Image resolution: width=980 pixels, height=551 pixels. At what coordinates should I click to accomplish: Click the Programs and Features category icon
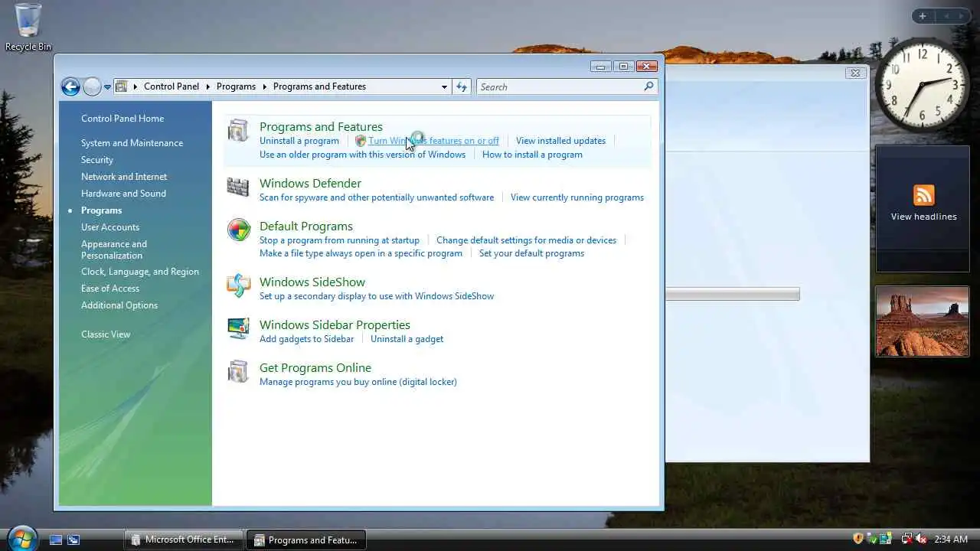tap(238, 130)
